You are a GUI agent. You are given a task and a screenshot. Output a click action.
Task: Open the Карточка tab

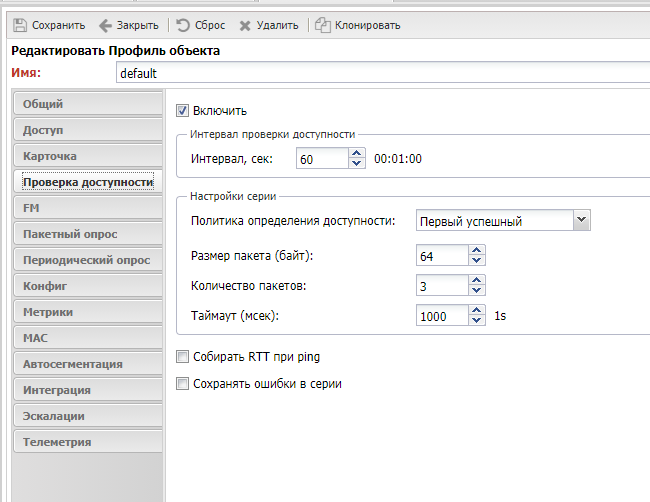click(88, 156)
